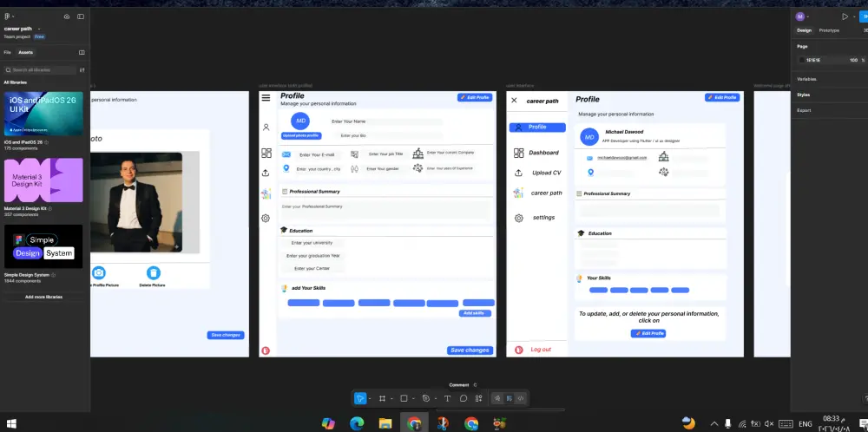Screen dimensions: 868x432
Task: Click the page color hex value field
Action: [813, 60]
